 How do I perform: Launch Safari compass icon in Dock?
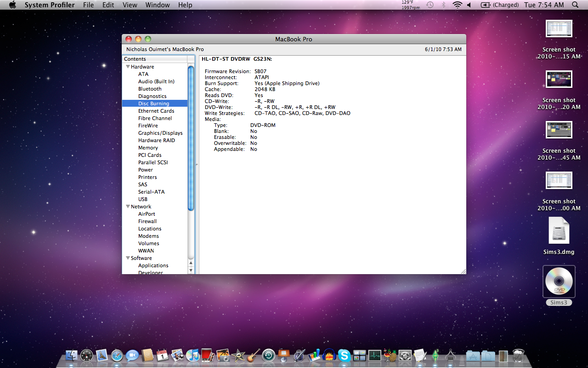coord(117,355)
